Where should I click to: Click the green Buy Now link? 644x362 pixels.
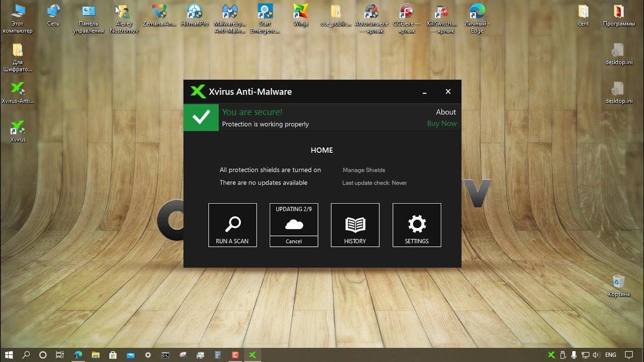click(x=442, y=124)
